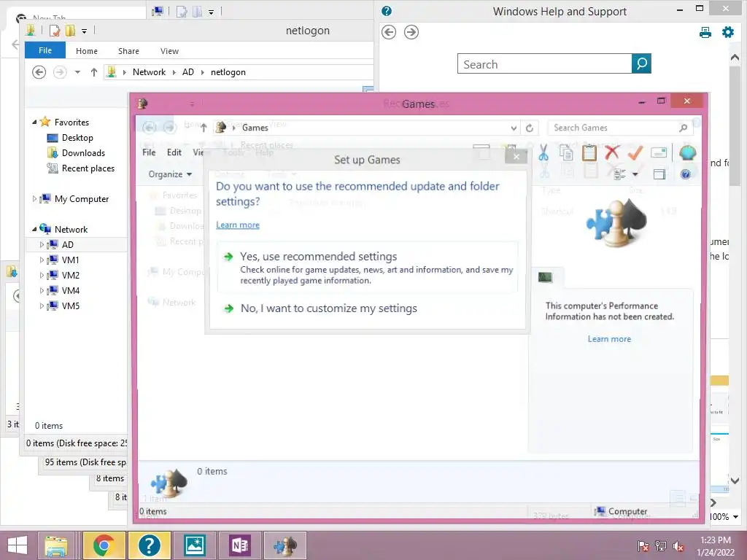This screenshot has height=560, width=747.
Task: Click the Action Center flag in system tray
Action: click(x=643, y=546)
